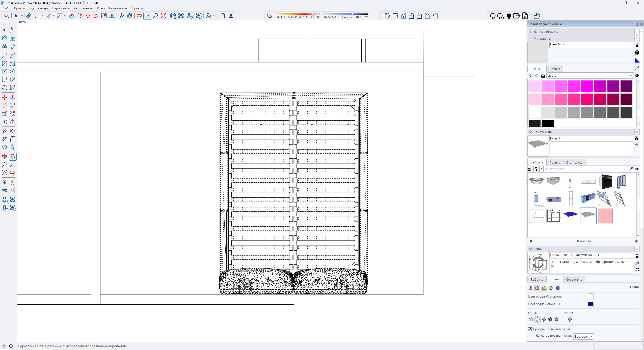The height and width of the screenshot is (350, 644).
Task: Open the Качество прозрачности dropdown
Action: pyautogui.click(x=583, y=337)
